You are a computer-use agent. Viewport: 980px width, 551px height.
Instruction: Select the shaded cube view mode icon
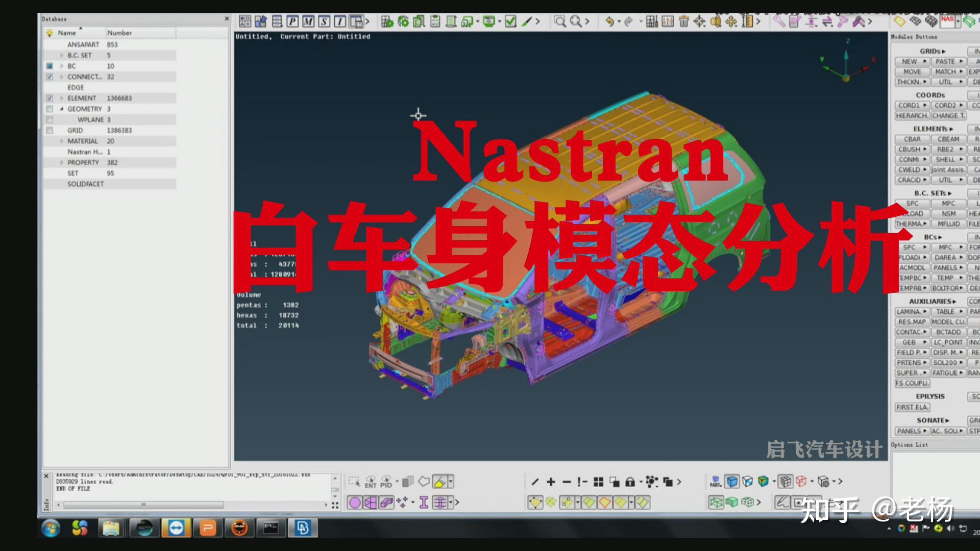click(731, 481)
